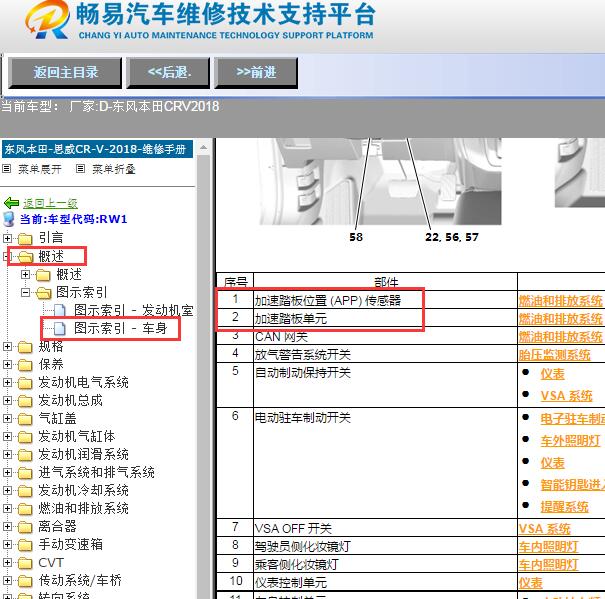Click the 返回主目录 button
The image size is (605, 599).
[x=65, y=73]
